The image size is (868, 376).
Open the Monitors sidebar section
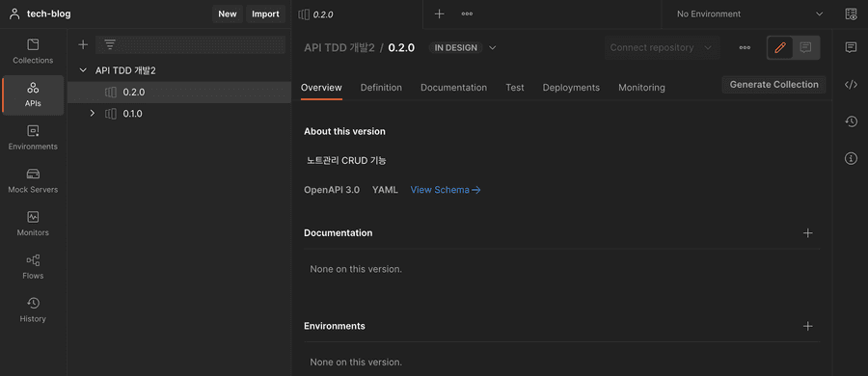pos(33,225)
